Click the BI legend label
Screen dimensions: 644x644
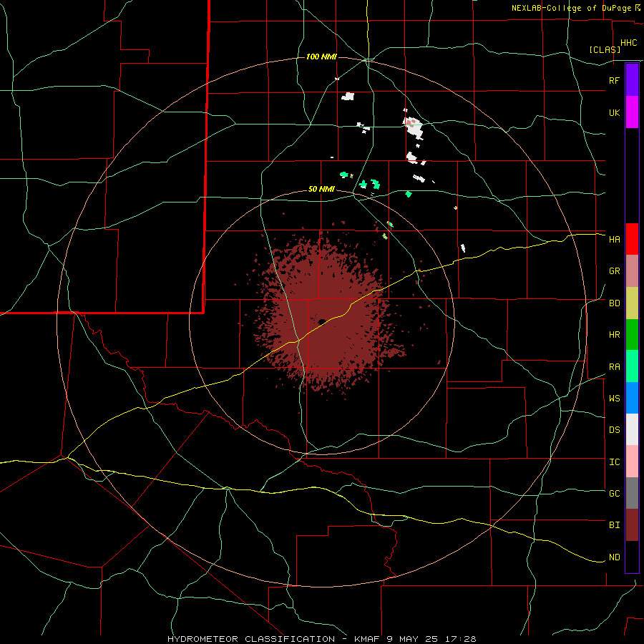pyautogui.click(x=614, y=525)
